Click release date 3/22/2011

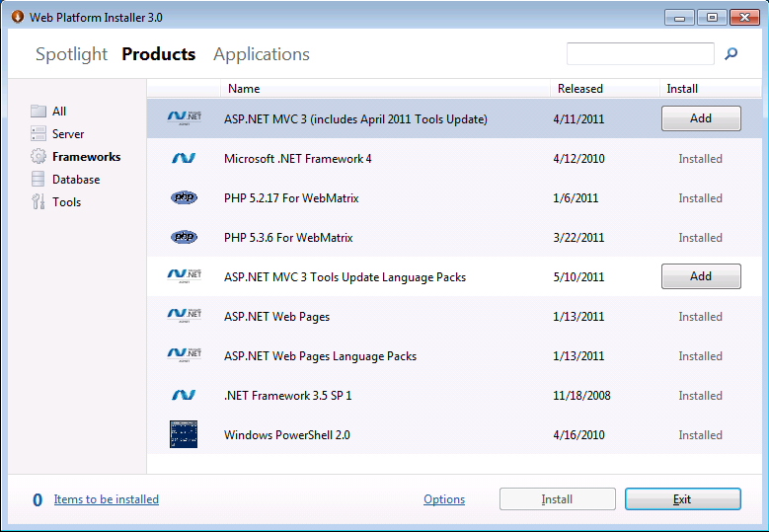pyautogui.click(x=578, y=238)
